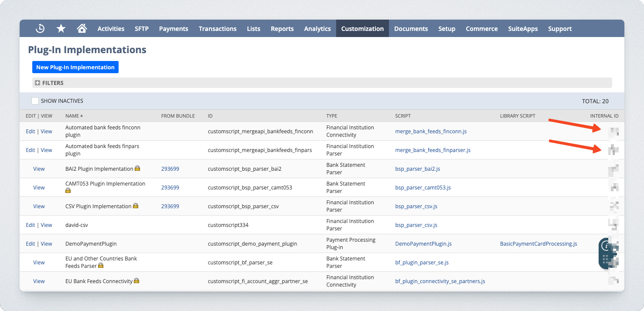This screenshot has width=644, height=311.
Task: Open the SuiteApps menu
Action: point(523,29)
